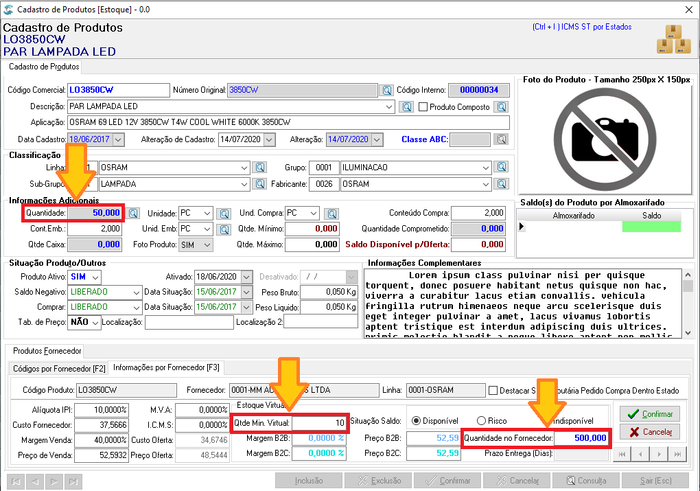Screen dimensions: 700x491
Task: Click lookup icon next to Classe ABC
Action: click(502, 139)
